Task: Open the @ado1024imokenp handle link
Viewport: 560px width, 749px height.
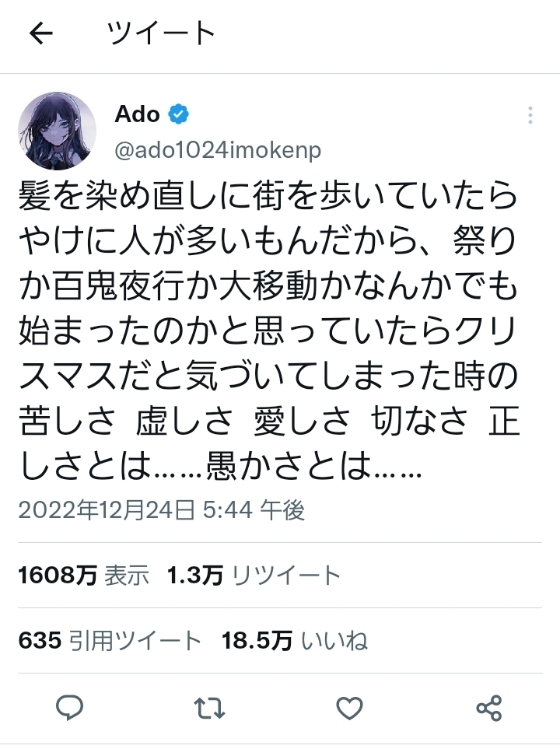Action: [x=218, y=149]
